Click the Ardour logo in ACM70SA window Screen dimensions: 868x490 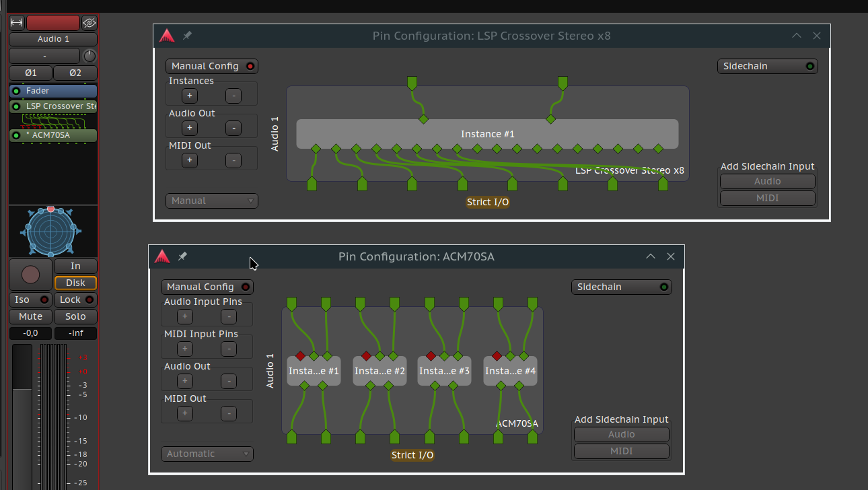162,256
